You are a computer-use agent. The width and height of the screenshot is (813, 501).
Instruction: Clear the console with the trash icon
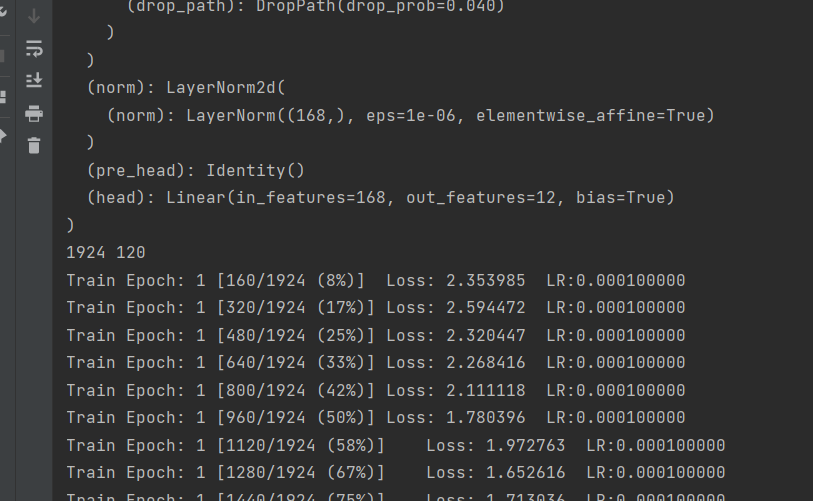coord(34,146)
